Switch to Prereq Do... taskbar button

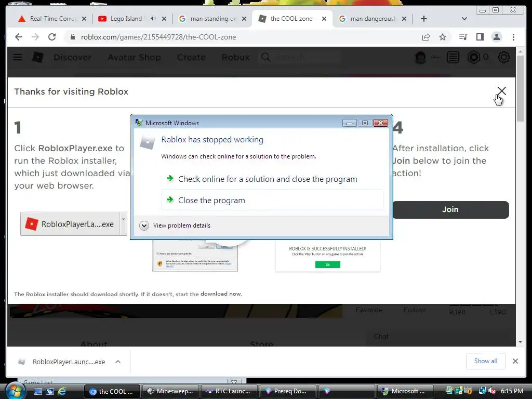tap(288, 391)
